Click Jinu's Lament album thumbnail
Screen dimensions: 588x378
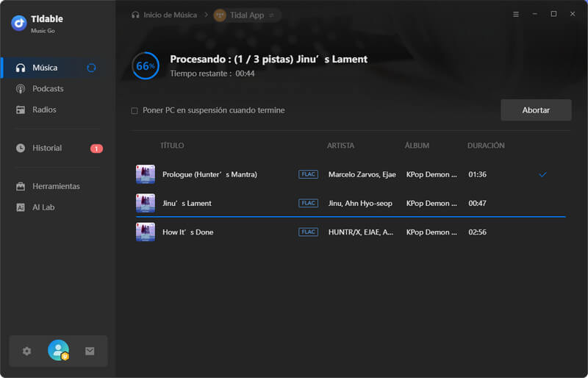tap(146, 203)
